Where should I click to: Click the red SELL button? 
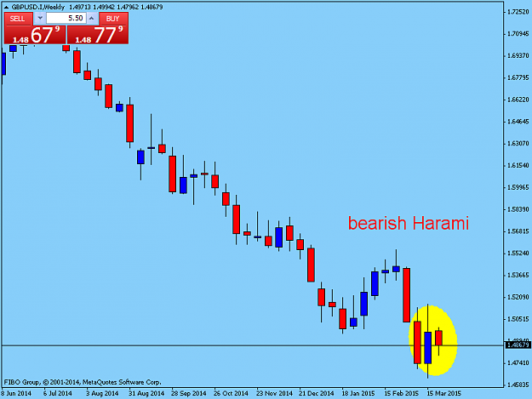point(18,19)
